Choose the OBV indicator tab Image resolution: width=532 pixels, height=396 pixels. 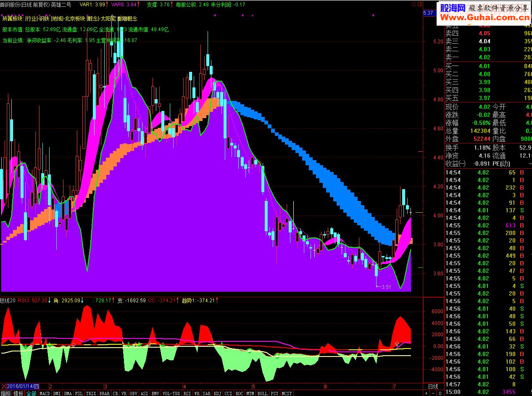coord(134,393)
